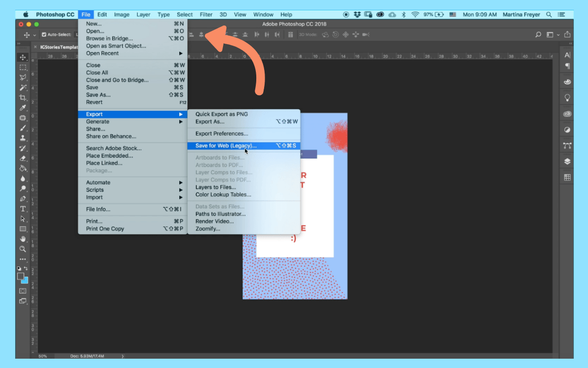Choose Render Video... option
The height and width of the screenshot is (368, 588).
pos(244,221)
